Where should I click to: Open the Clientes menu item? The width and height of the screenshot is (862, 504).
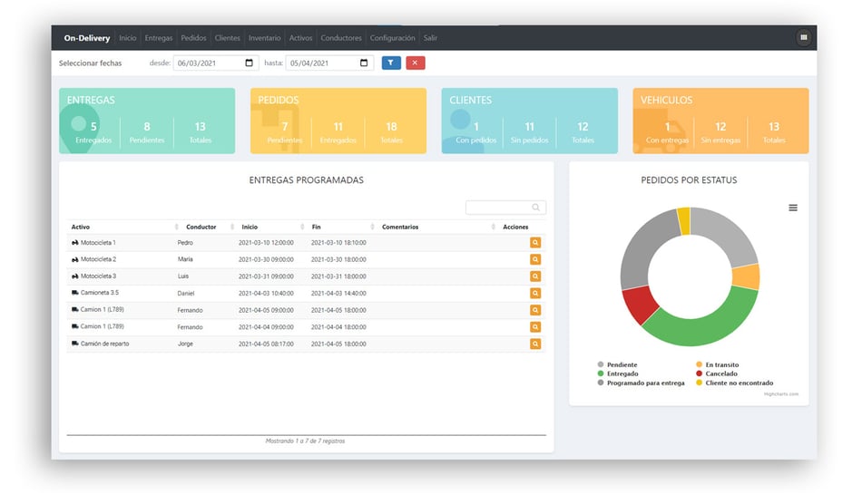[227, 38]
